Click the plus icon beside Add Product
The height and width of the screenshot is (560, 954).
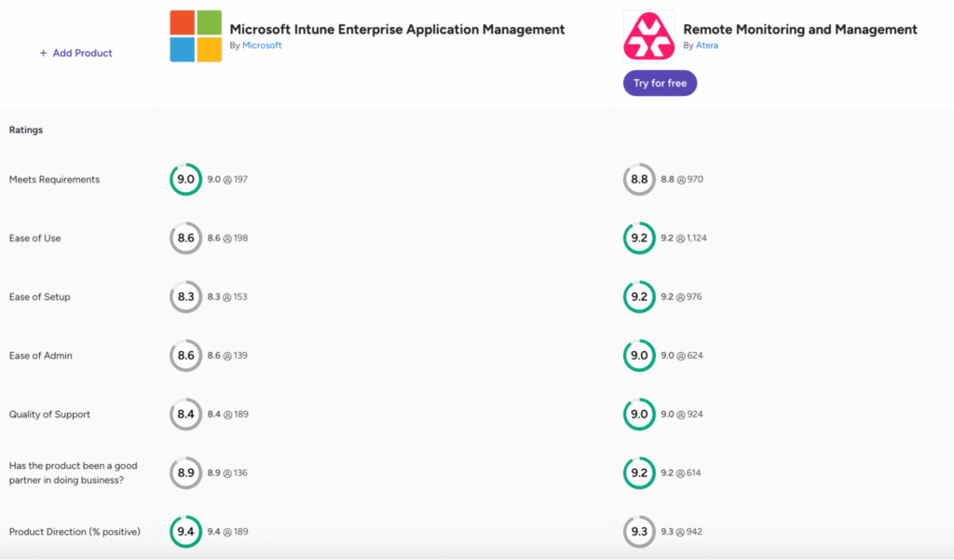tap(43, 53)
